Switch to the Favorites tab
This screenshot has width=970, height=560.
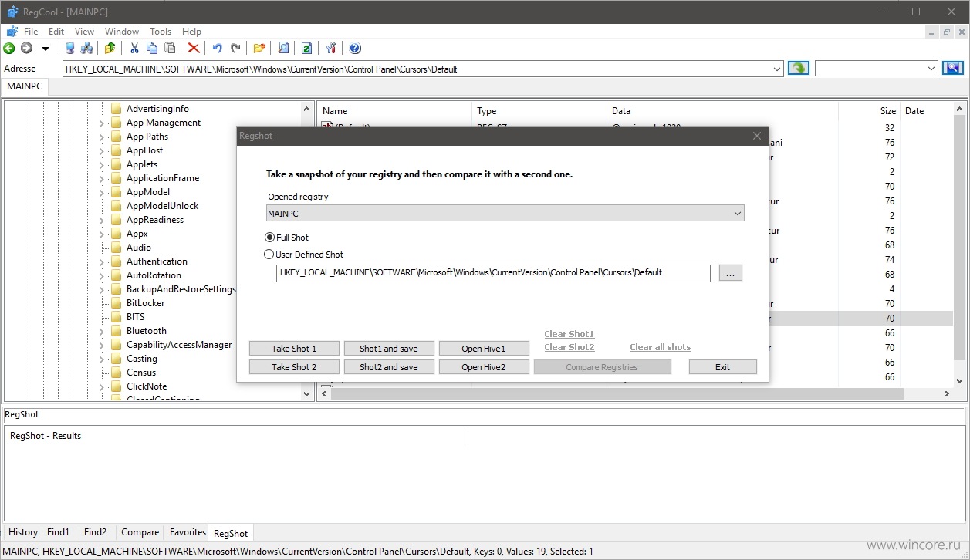(188, 532)
